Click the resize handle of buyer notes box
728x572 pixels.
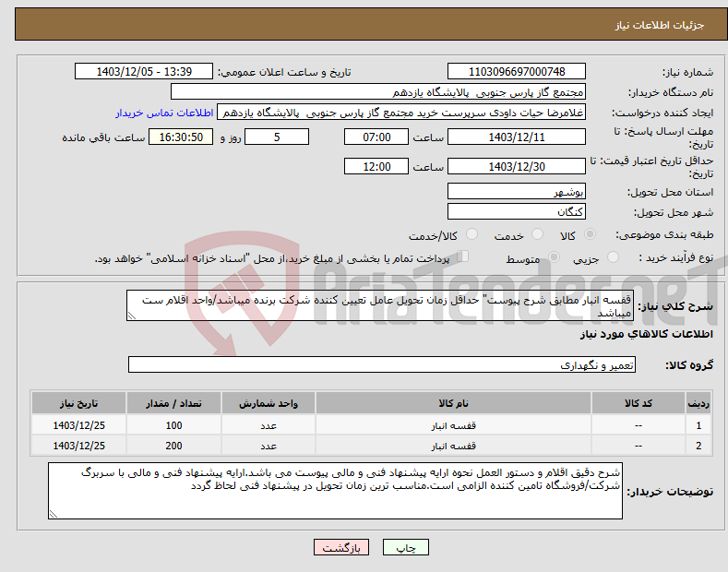pyautogui.click(x=53, y=514)
